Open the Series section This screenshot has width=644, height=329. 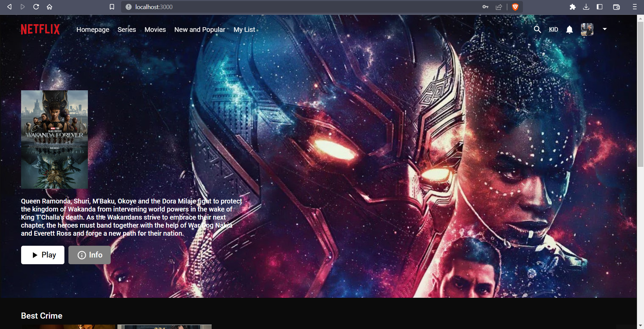click(x=127, y=30)
